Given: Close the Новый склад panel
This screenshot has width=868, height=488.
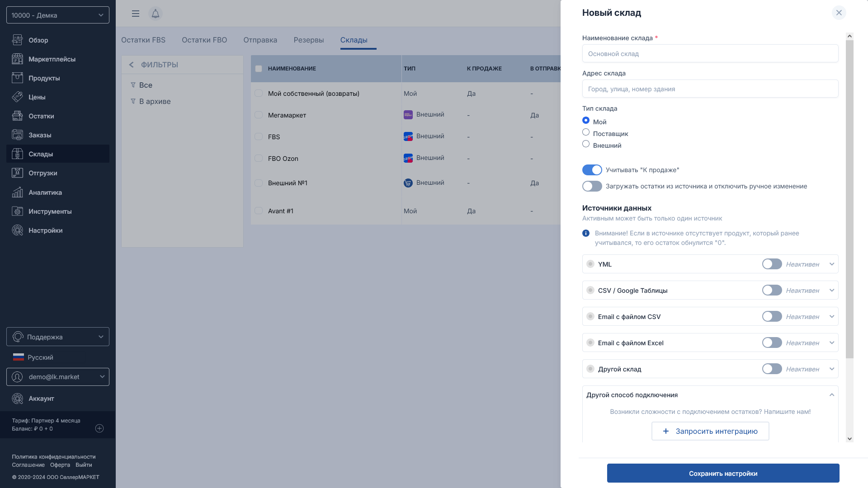Looking at the screenshot, I should (x=839, y=13).
